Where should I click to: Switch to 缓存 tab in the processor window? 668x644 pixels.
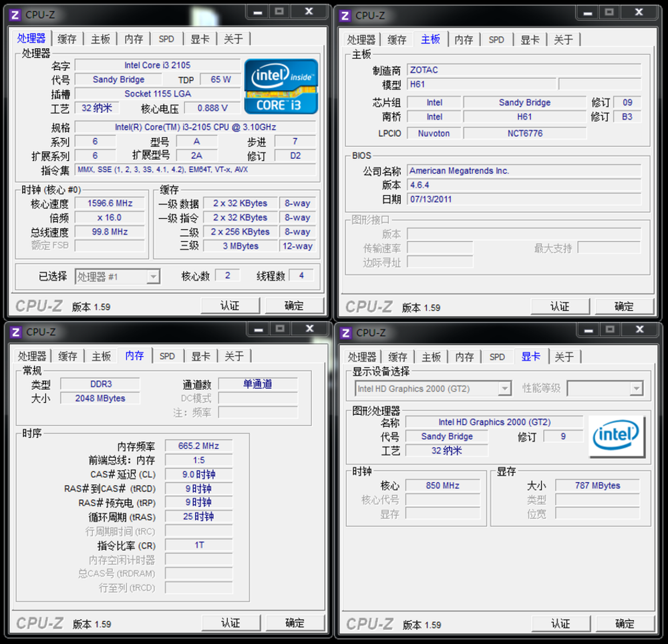[x=67, y=39]
